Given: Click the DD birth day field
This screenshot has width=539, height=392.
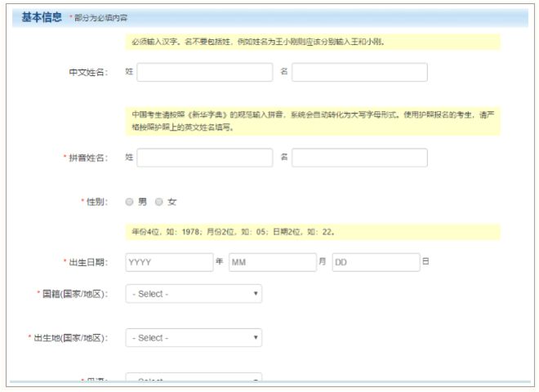Looking at the screenshot, I should tap(376, 262).
